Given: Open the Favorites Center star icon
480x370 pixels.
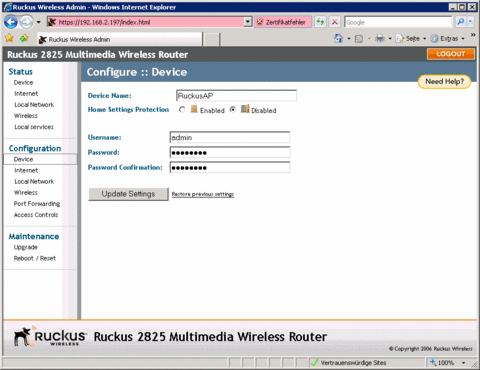Looking at the screenshot, I should pyautogui.click(x=9, y=39).
